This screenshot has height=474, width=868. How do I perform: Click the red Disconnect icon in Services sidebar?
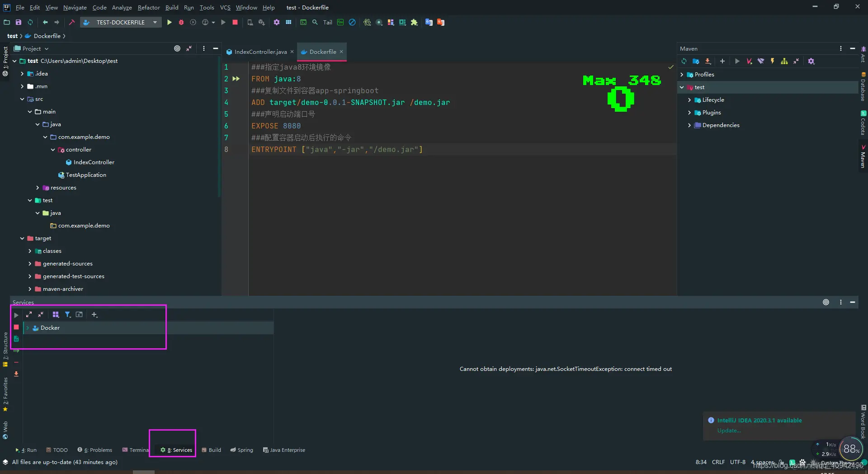16,327
